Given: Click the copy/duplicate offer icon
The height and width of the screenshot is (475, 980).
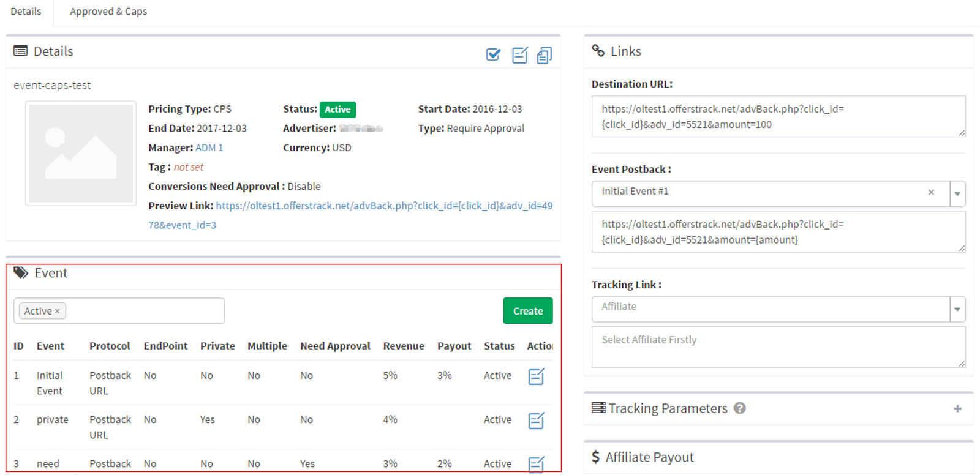Looking at the screenshot, I should point(544,55).
